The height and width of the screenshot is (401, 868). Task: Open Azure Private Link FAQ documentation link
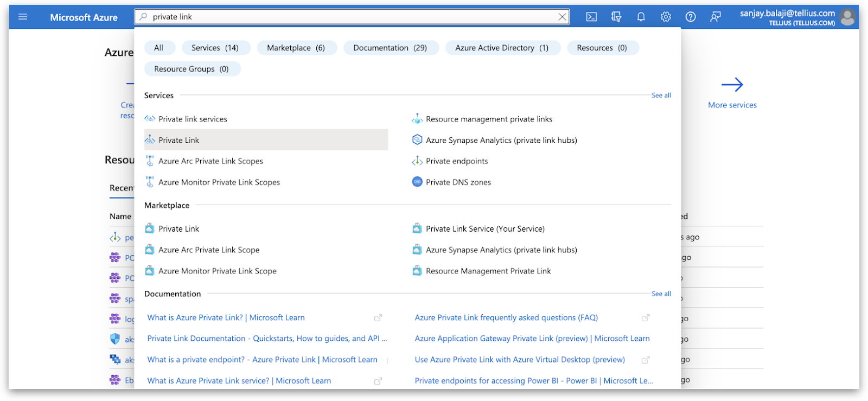point(506,317)
